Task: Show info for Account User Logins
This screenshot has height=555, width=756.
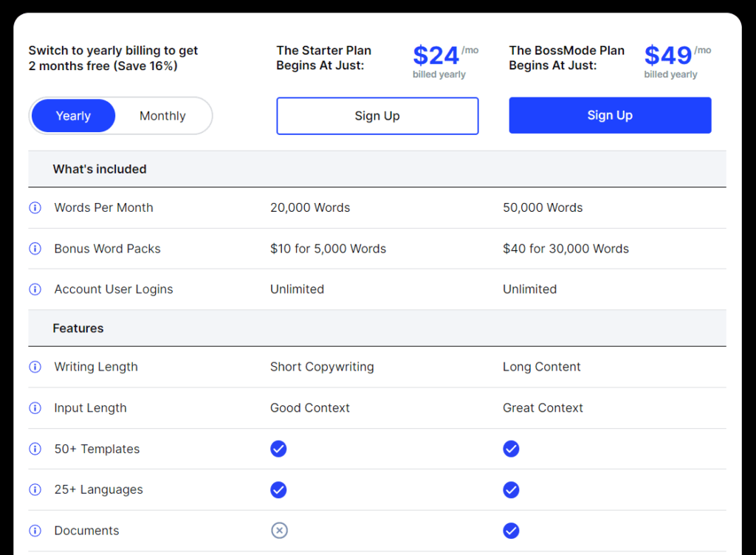Action: [x=35, y=289]
